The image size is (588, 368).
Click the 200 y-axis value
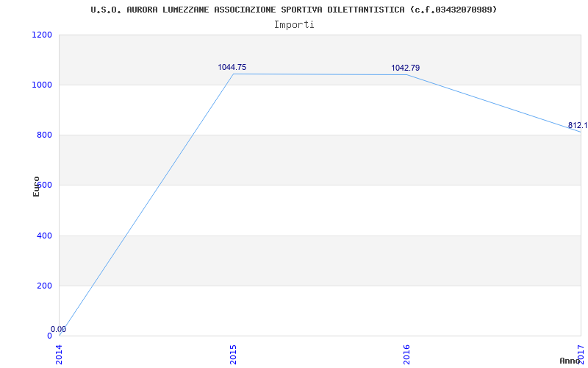(44, 286)
